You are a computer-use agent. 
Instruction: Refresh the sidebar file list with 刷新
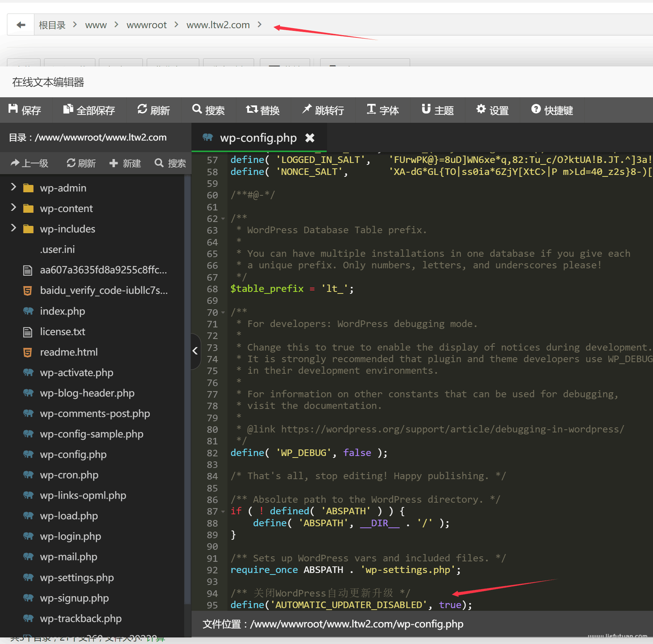coord(81,163)
